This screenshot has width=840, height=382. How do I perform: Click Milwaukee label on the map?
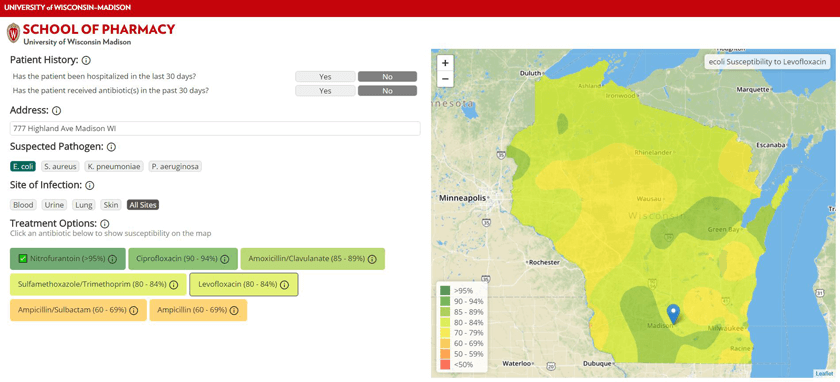(724, 327)
